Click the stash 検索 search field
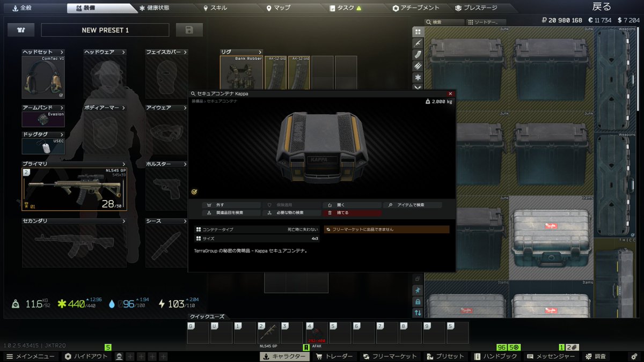Image resolution: width=644 pixels, height=362 pixels. (445, 23)
